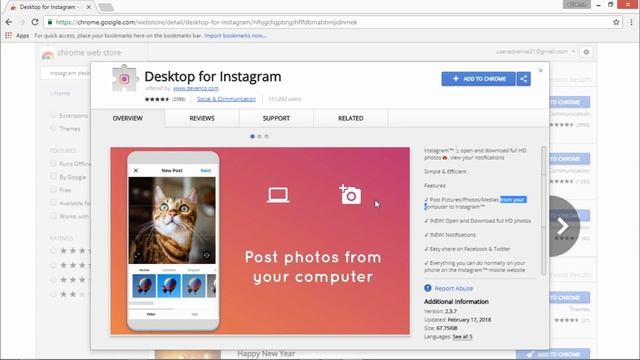Switch to the Reviews tab

pos(202,118)
